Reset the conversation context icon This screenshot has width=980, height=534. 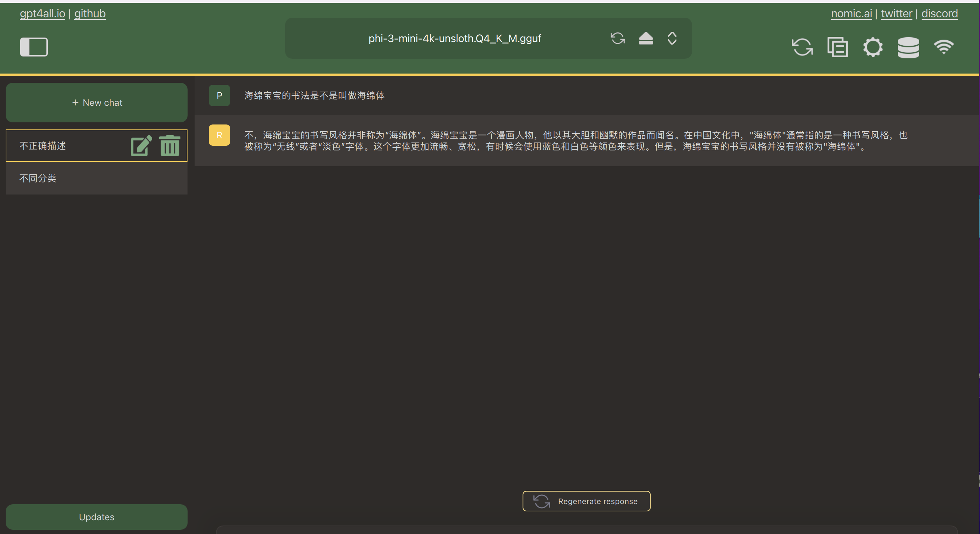coord(802,47)
